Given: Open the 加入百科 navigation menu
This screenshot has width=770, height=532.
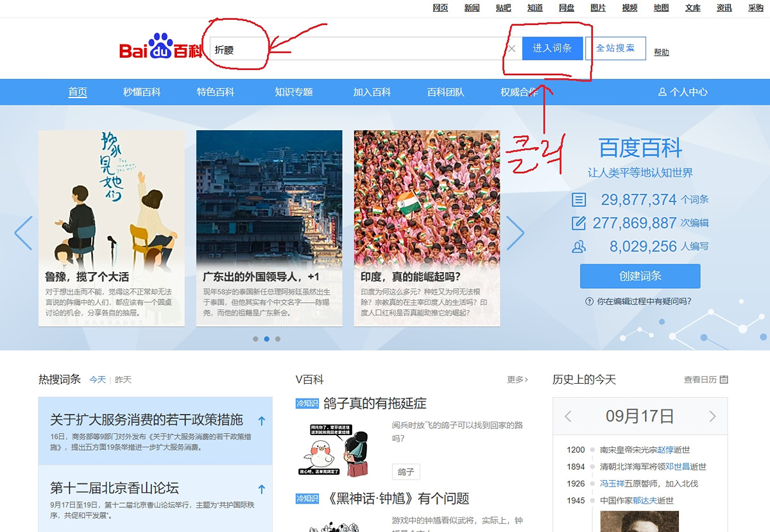Looking at the screenshot, I should click(x=372, y=92).
